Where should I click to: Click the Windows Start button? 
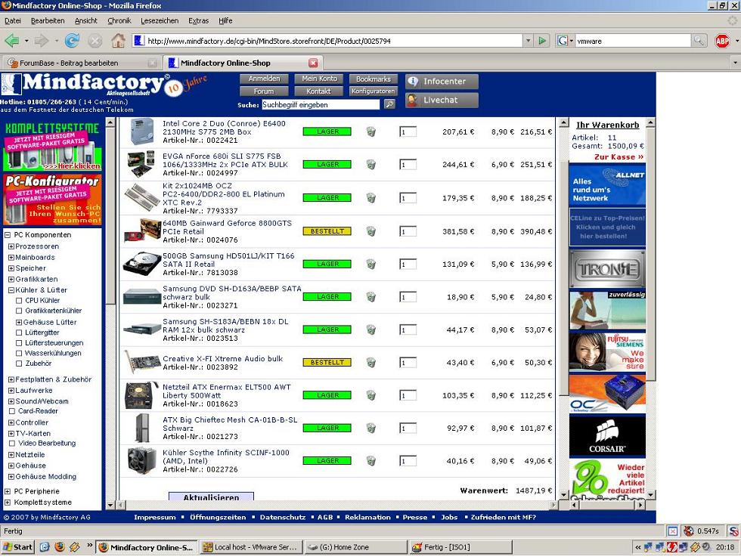17,547
